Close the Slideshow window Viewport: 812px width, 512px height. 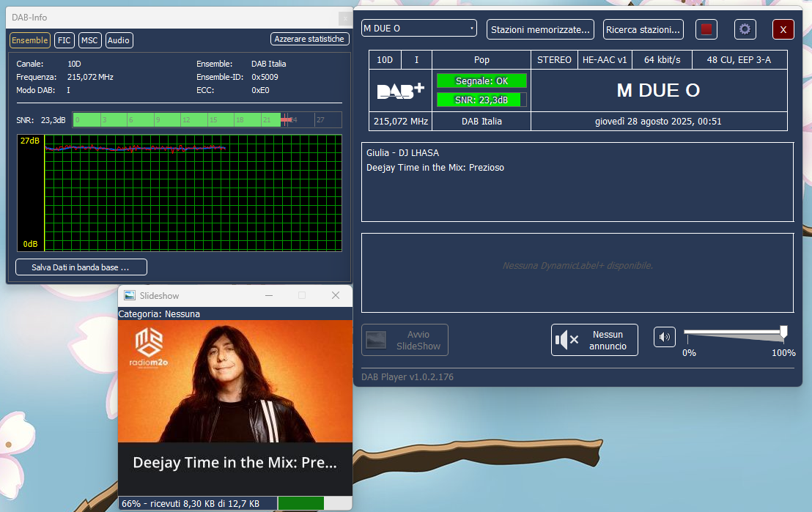pos(336,295)
